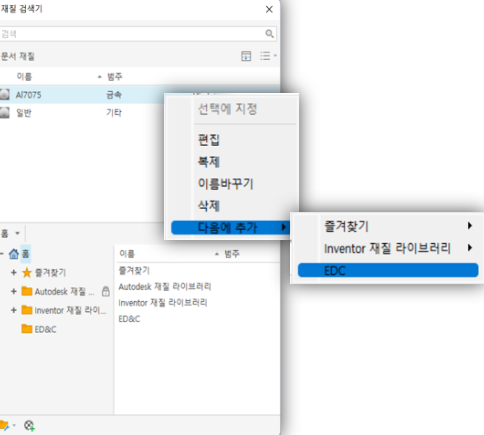Open the library folder icon at bottom

4,425
